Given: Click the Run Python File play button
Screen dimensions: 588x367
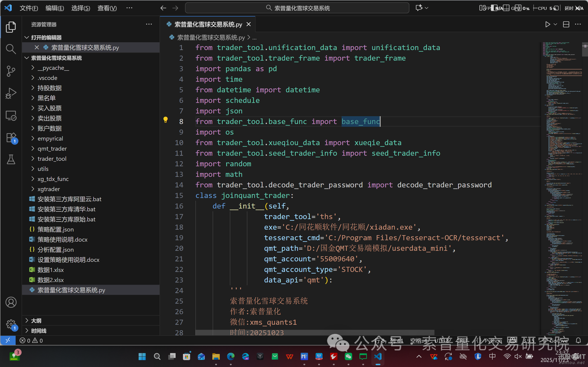Looking at the screenshot, I should coord(548,24).
